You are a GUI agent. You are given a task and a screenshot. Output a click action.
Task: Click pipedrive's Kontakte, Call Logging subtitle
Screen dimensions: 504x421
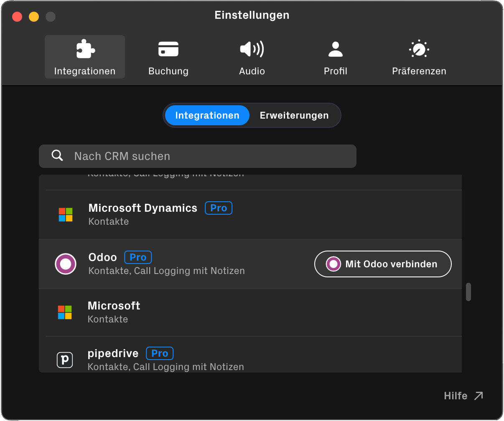[166, 367]
